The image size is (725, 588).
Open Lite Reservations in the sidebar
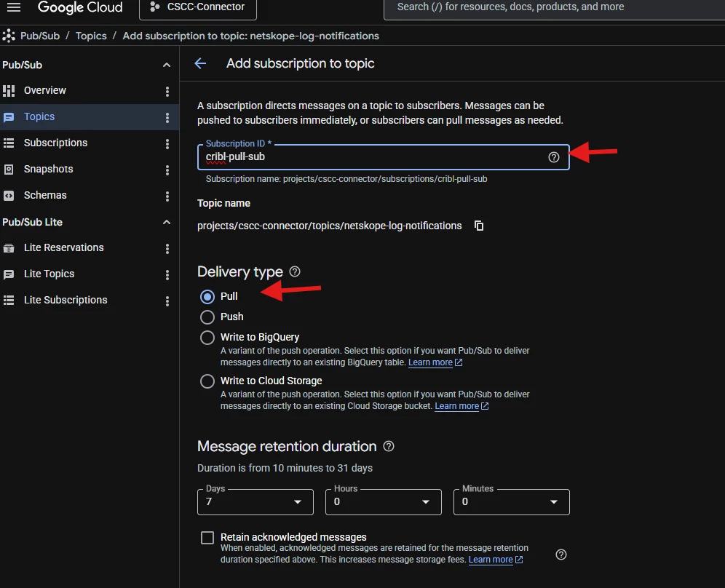click(x=64, y=247)
